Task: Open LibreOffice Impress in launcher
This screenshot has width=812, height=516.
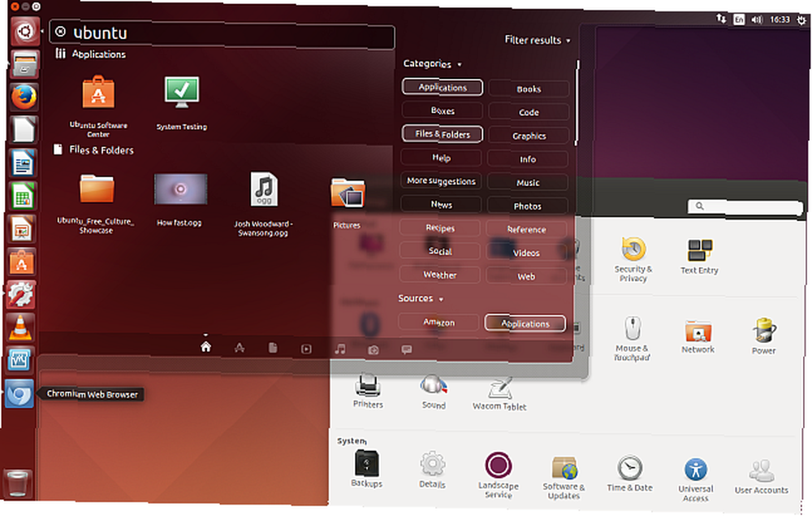Action: [21, 229]
